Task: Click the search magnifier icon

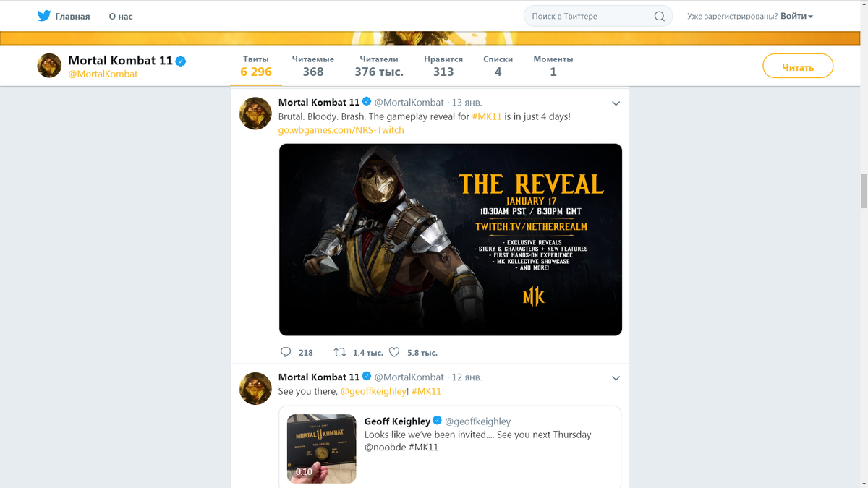Action: (x=659, y=16)
